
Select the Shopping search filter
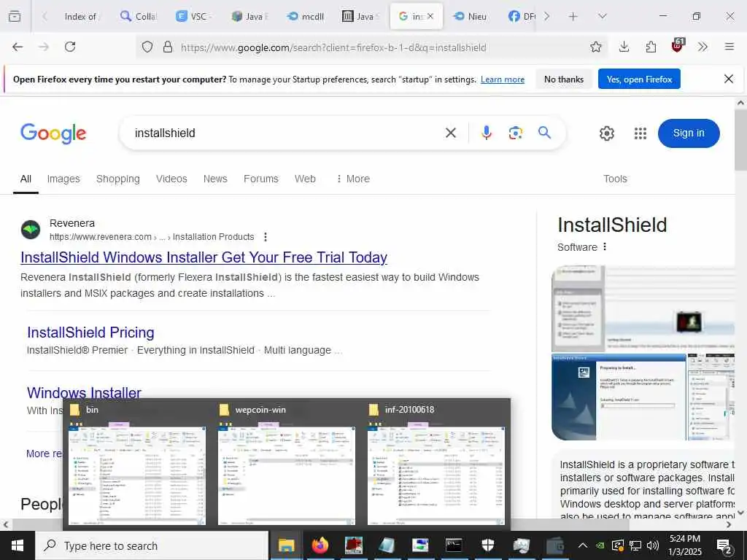point(117,179)
